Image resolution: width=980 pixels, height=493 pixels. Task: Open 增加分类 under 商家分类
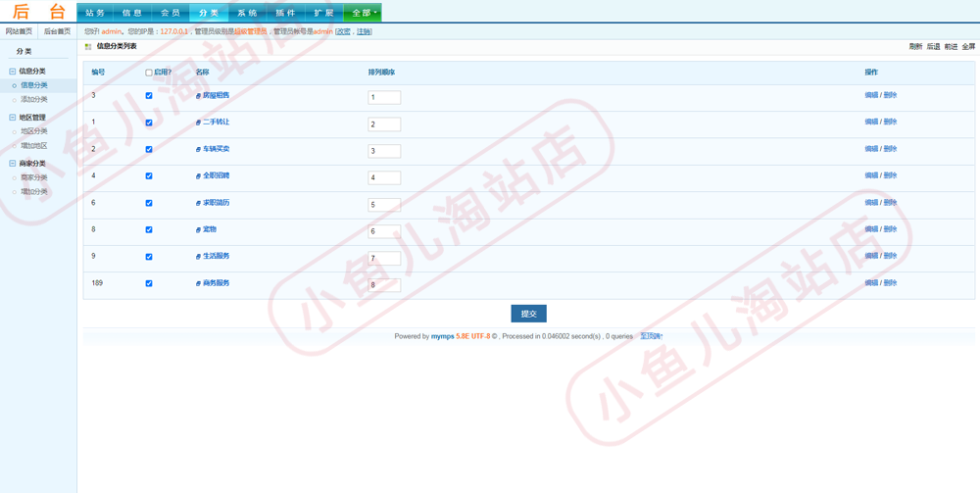coord(33,192)
